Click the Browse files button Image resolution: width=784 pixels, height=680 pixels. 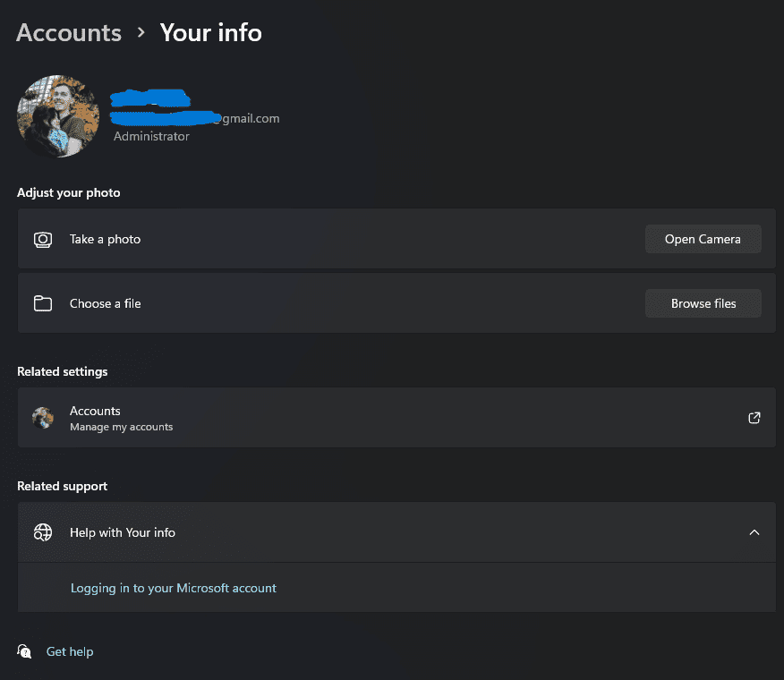point(703,303)
